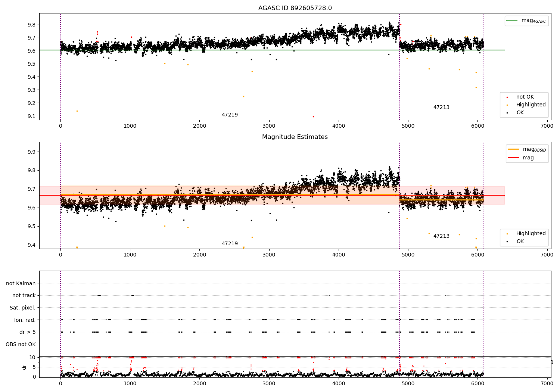Click the green mag AGASC legend line swatch
Image resolution: width=560 pixels, height=392 pixels.
coord(512,21)
